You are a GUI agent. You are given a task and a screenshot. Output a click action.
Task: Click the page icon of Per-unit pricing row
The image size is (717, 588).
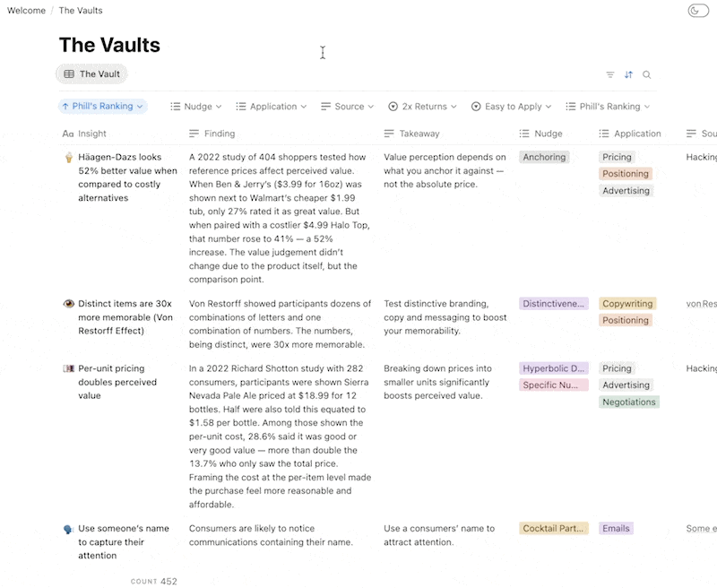click(x=68, y=368)
